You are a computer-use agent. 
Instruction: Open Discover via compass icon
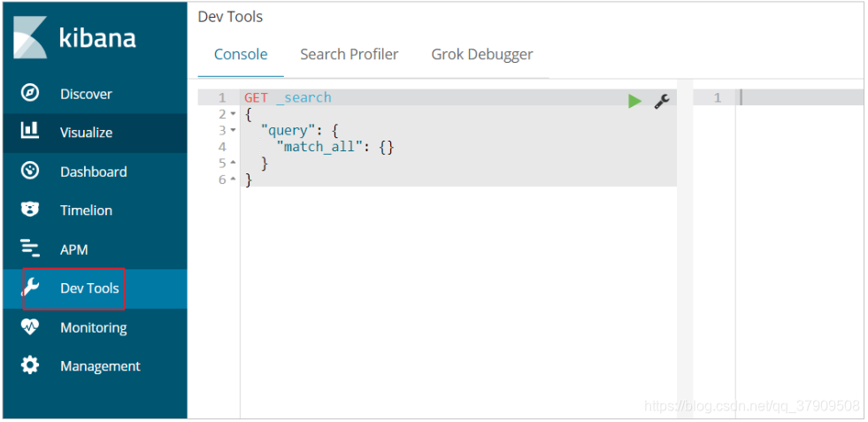[x=30, y=93]
